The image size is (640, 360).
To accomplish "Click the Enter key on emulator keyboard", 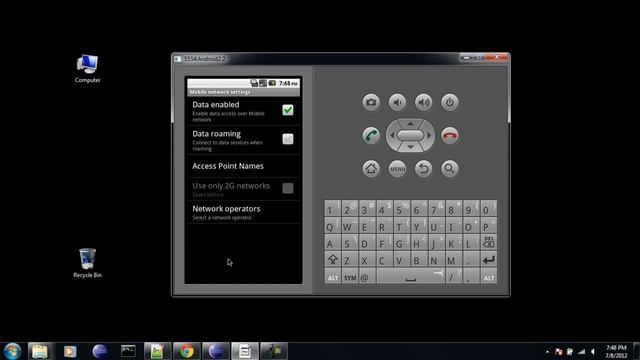I will [489, 260].
